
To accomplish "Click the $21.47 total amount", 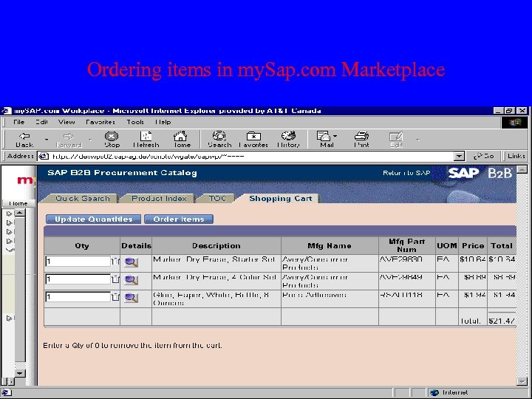I will pyautogui.click(x=502, y=321).
